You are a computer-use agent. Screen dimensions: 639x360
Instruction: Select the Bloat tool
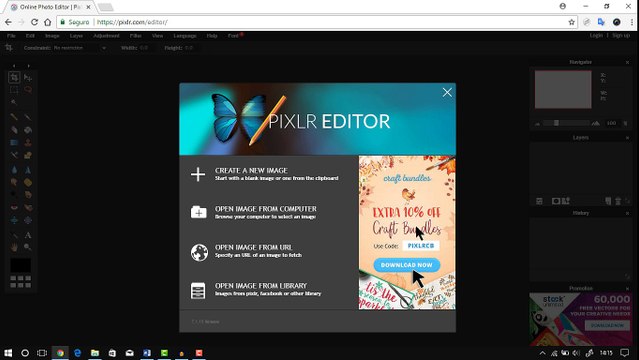pyautogui.click(x=14, y=220)
